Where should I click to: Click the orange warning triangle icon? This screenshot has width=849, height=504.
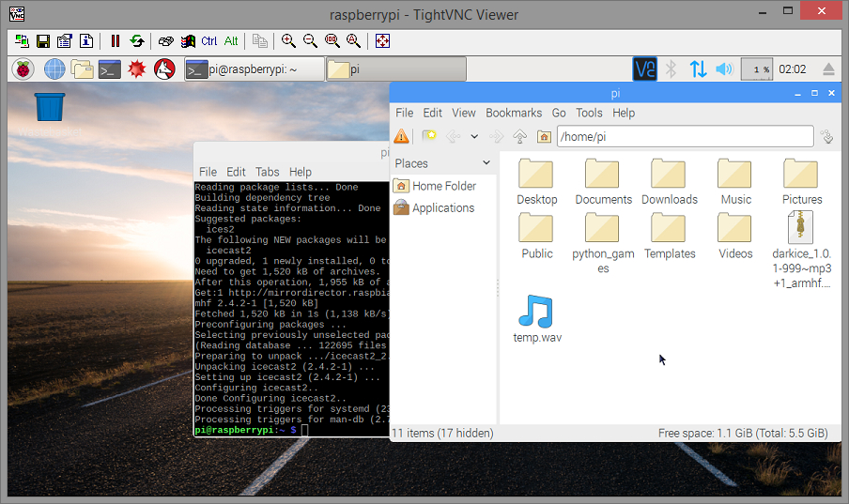401,136
